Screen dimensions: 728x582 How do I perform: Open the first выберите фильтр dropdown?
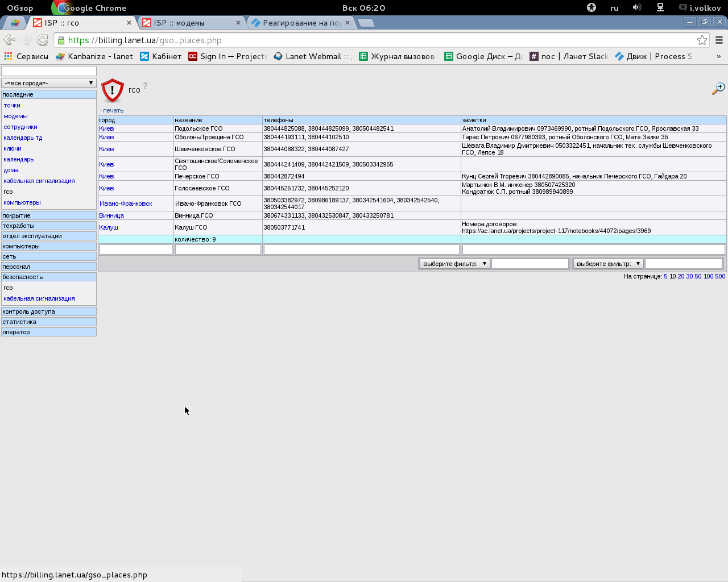click(x=454, y=264)
